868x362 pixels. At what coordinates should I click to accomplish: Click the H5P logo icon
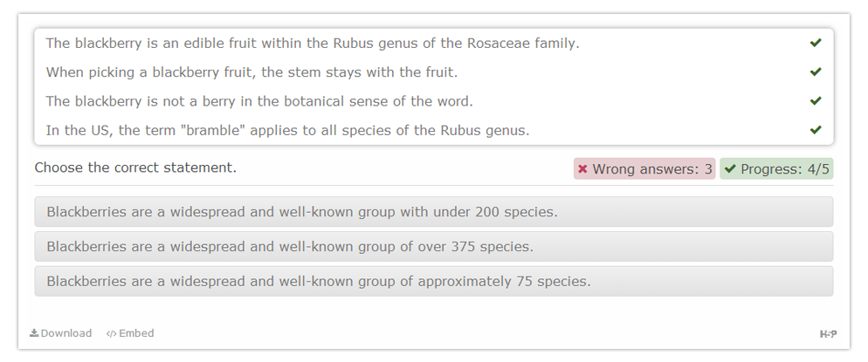[828, 334]
